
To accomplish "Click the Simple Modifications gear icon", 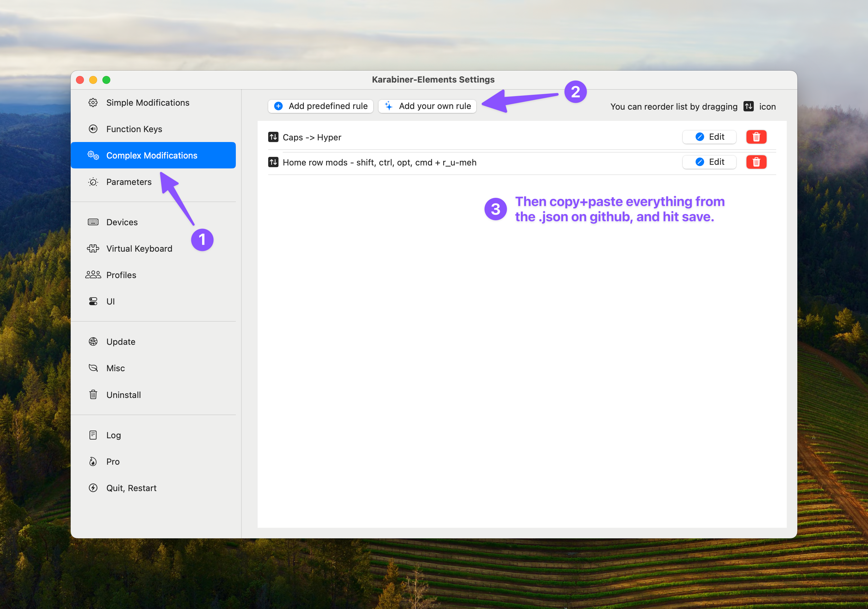I will click(x=93, y=102).
